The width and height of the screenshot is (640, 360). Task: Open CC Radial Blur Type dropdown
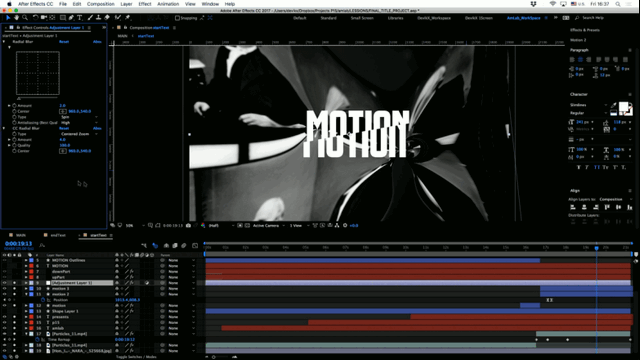(79, 134)
